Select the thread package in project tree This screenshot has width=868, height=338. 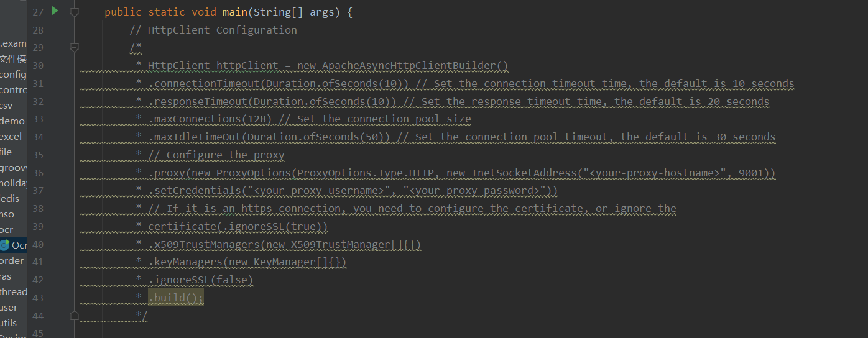pyautogui.click(x=14, y=292)
